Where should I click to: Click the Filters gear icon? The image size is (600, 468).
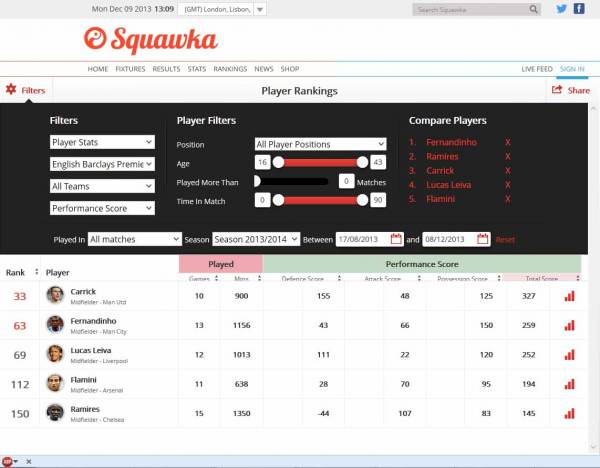(x=11, y=90)
